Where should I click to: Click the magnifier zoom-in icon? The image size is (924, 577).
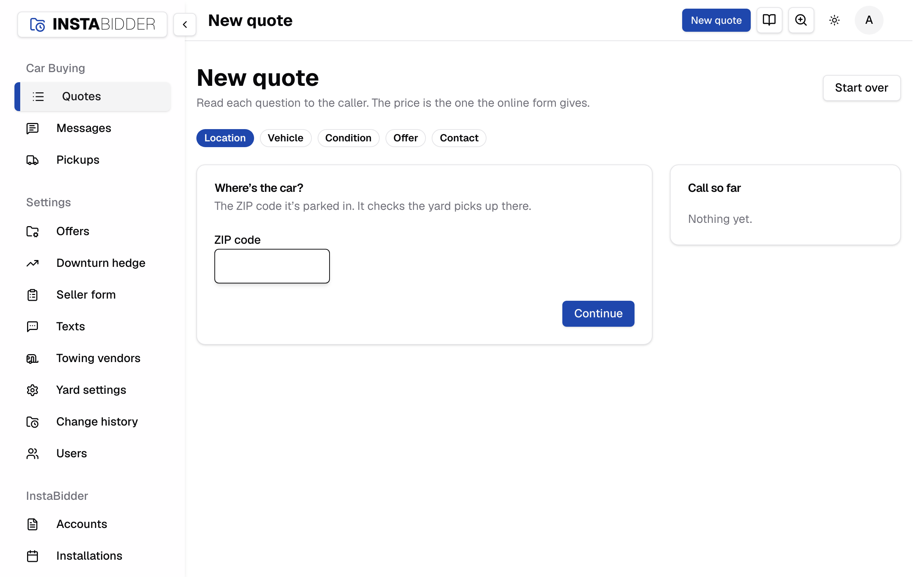pyautogui.click(x=801, y=20)
